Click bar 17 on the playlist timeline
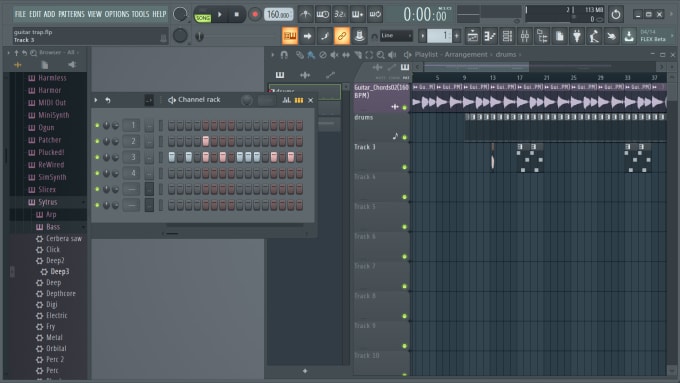This screenshot has width=680, height=383. (520, 78)
